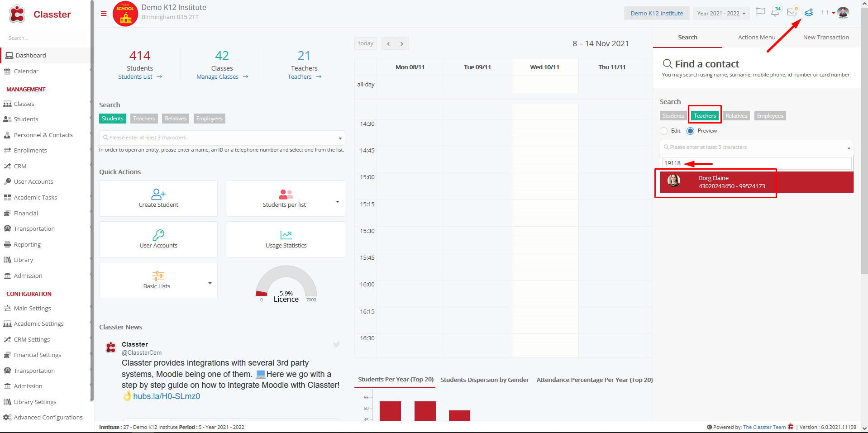The height and width of the screenshot is (433, 868).
Task: Open dashboard search entity dropdown
Action: 222,138
